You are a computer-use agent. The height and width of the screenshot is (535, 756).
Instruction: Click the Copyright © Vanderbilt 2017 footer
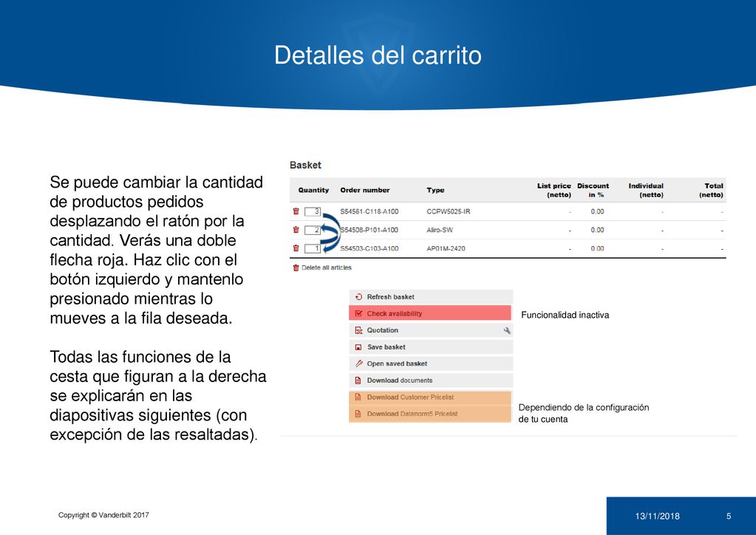click(x=103, y=515)
